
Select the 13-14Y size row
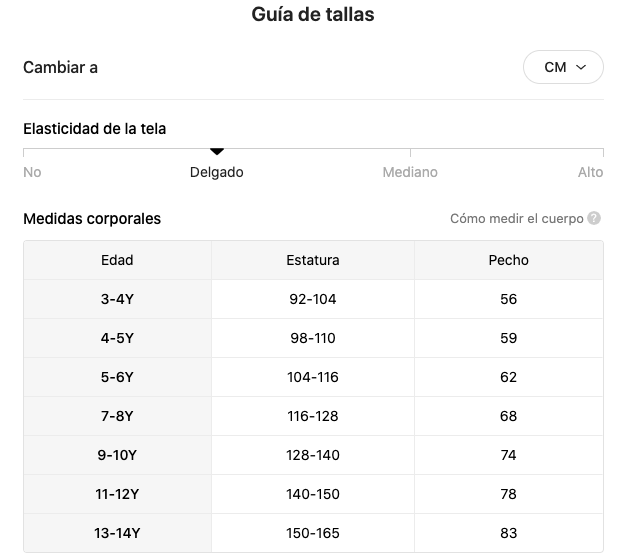(313, 533)
